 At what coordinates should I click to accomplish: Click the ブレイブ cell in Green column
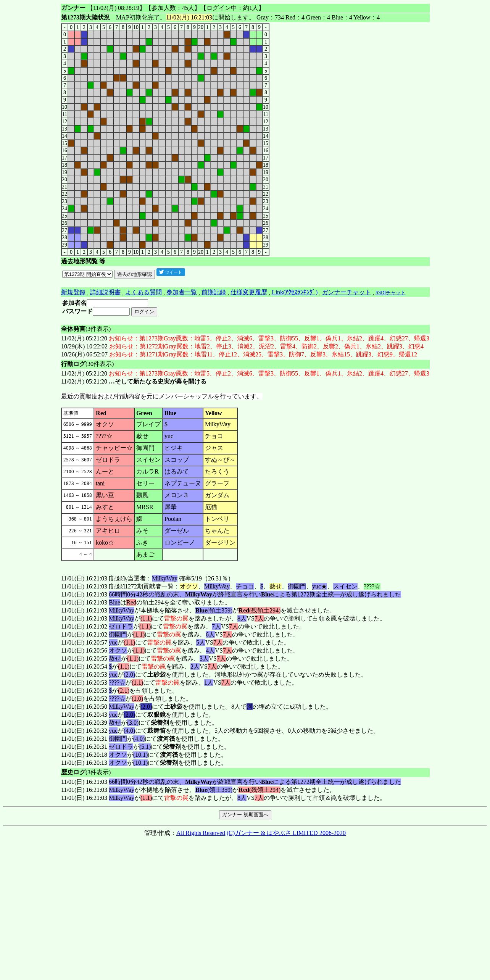148,425
